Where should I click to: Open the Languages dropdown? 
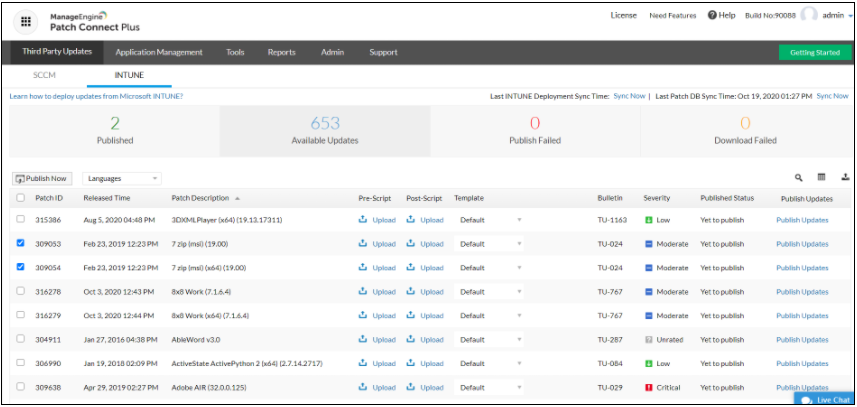[122, 178]
